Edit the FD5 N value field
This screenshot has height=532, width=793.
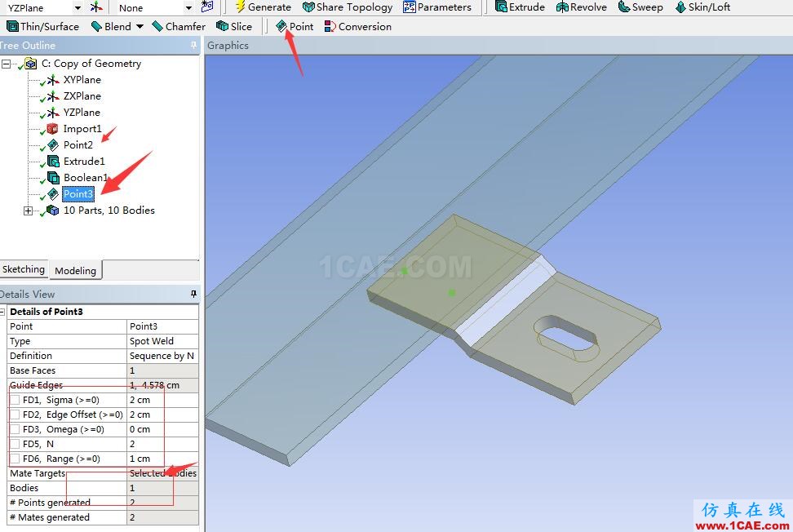tap(162, 444)
